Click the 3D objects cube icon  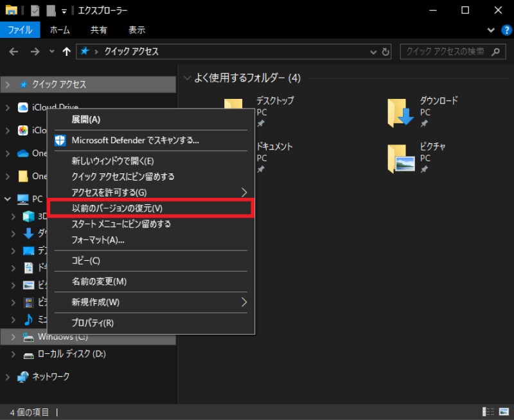(28, 216)
